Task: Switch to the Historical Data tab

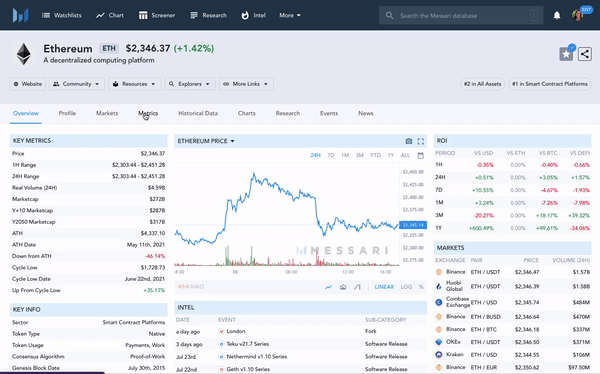Action: [198, 113]
